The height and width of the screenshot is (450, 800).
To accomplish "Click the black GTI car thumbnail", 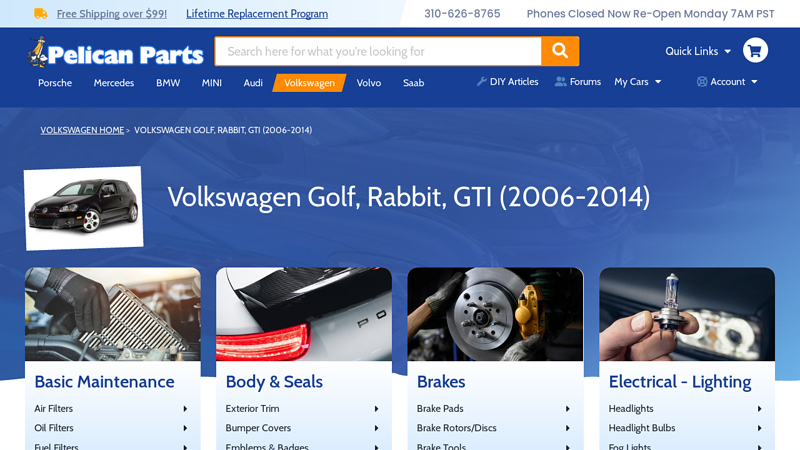I will tap(84, 208).
